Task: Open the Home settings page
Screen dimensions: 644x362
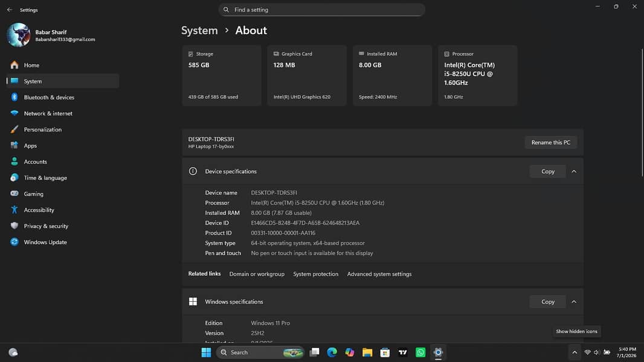Action: 63,65
